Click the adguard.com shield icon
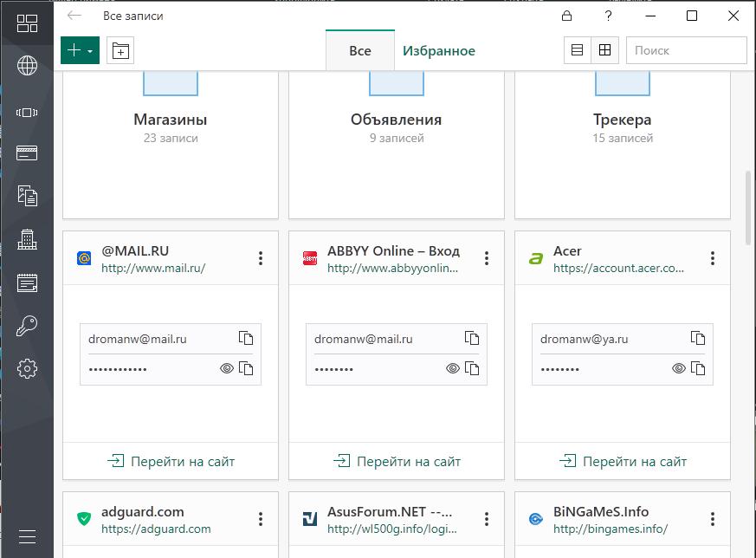Screen dimensions: 756x558 [84, 519]
